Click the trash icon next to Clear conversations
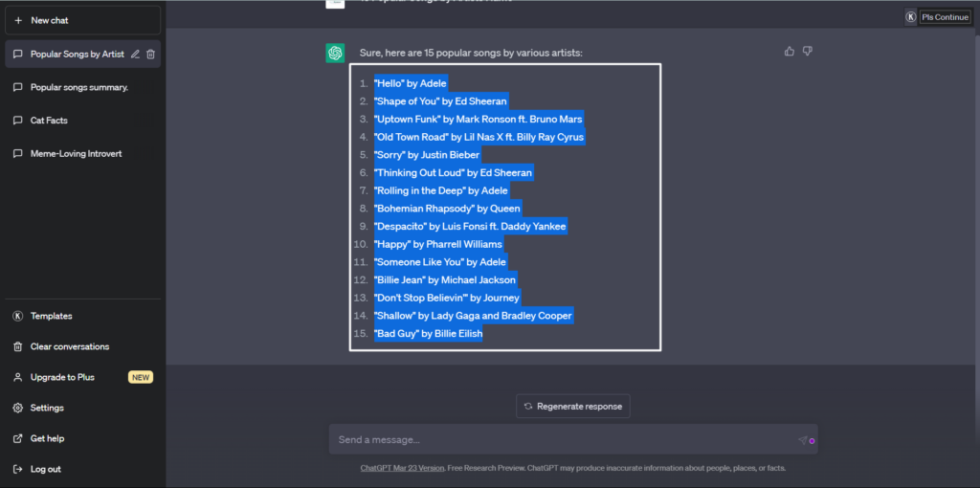The image size is (980, 488). pyautogui.click(x=18, y=346)
